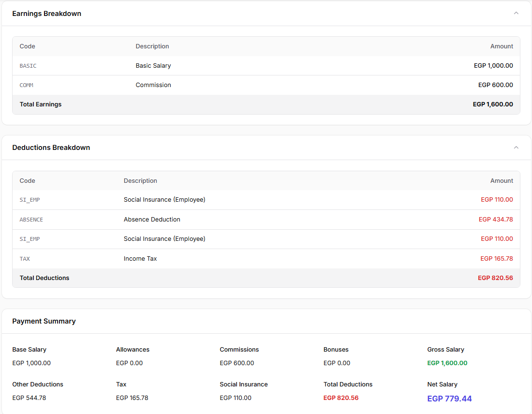Click the Other Deductions EGP 544.78 value
532x414 pixels.
(x=29, y=398)
